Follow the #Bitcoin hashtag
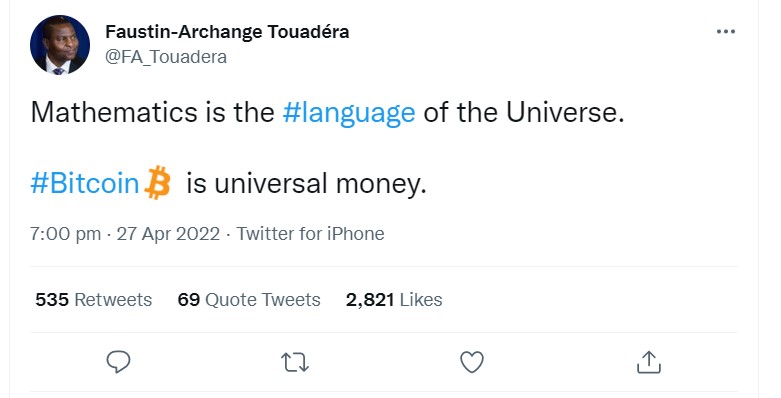This screenshot has width=781, height=398. pos(85,183)
